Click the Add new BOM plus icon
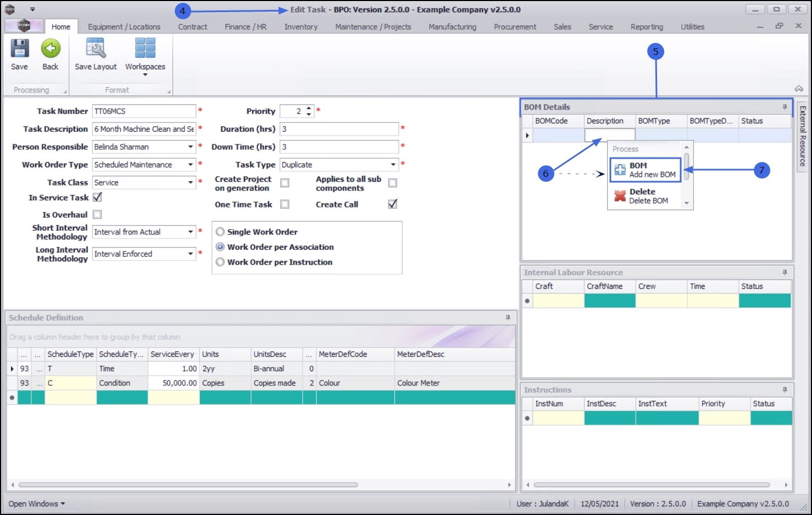812x515 pixels. (620, 170)
